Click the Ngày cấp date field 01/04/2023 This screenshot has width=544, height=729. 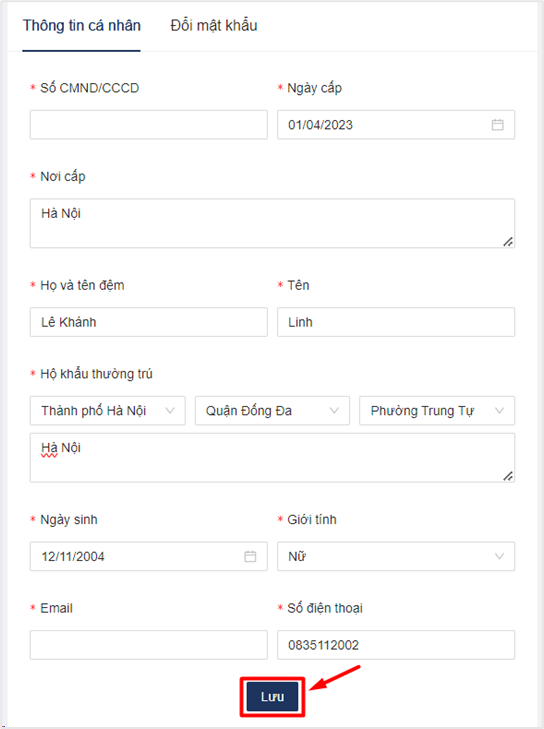[x=396, y=125]
